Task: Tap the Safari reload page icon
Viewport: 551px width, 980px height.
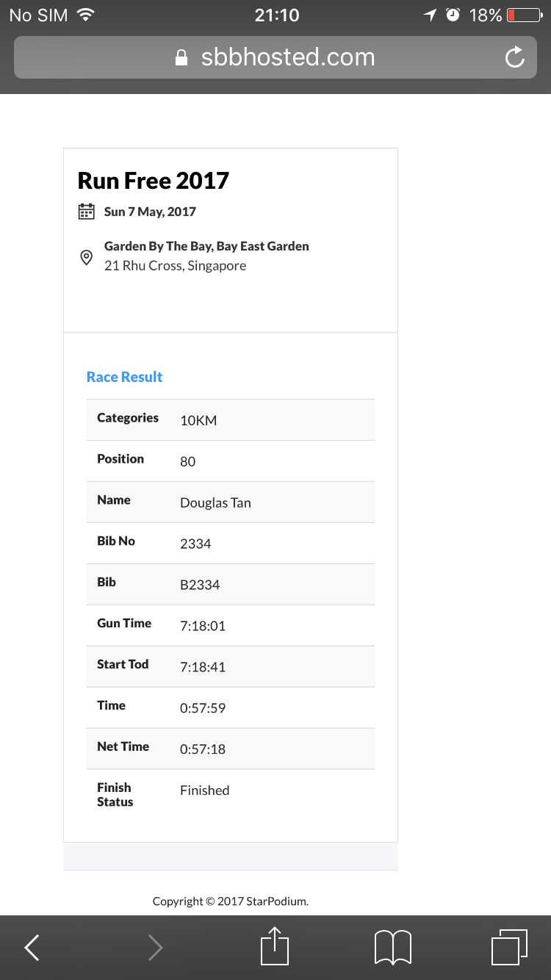Action: [x=515, y=57]
